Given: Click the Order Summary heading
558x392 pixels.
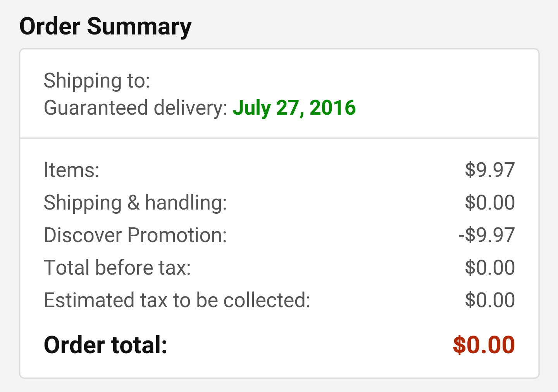Looking at the screenshot, I should [105, 27].
